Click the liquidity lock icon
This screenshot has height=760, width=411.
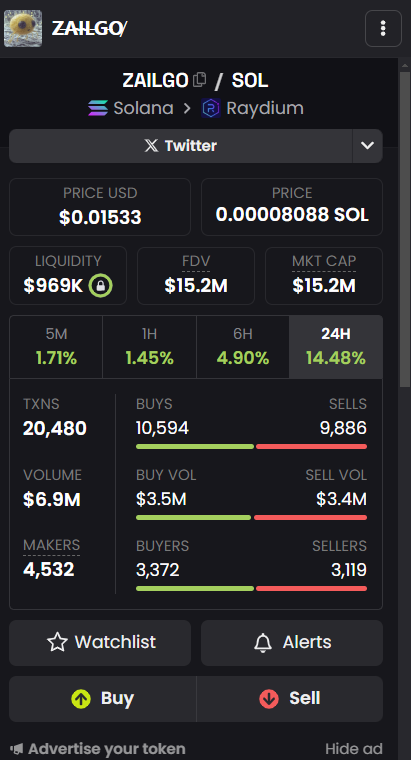[100, 285]
